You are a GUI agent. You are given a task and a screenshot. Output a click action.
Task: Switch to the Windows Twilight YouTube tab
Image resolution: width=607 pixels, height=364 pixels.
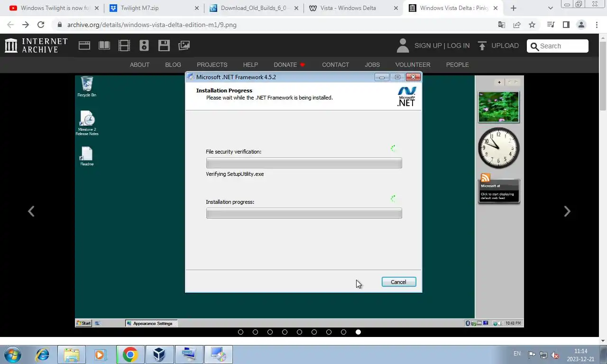pos(55,8)
